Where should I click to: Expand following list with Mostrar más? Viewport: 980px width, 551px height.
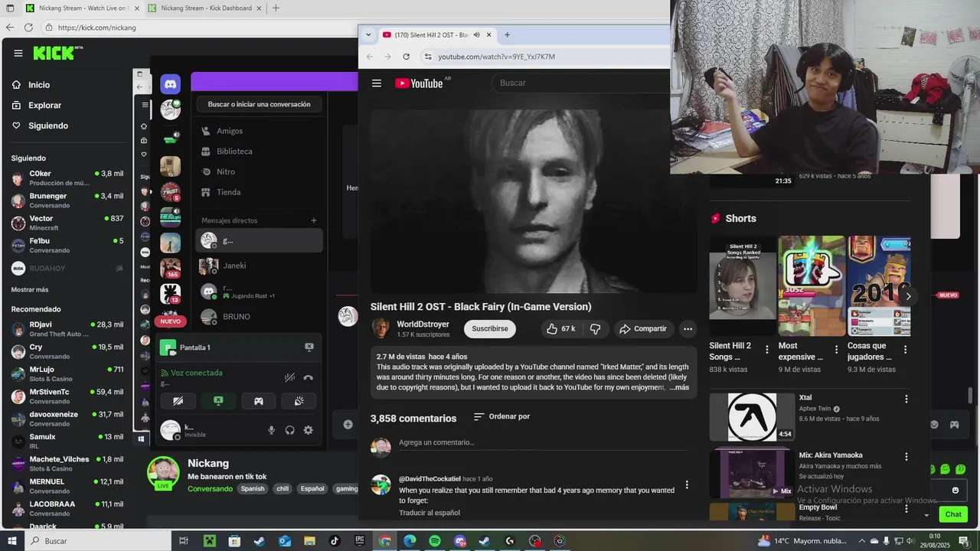(x=30, y=290)
